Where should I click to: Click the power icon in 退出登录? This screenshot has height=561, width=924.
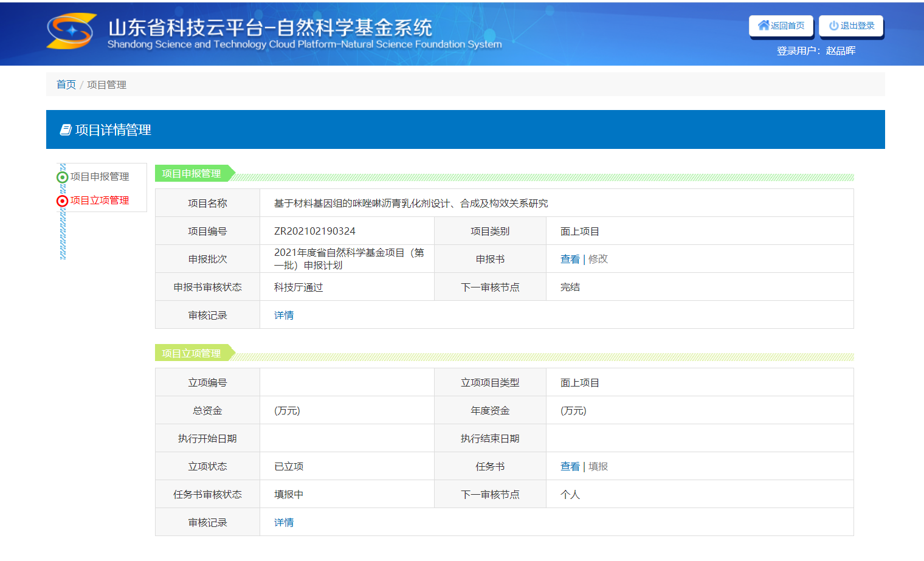834,26
